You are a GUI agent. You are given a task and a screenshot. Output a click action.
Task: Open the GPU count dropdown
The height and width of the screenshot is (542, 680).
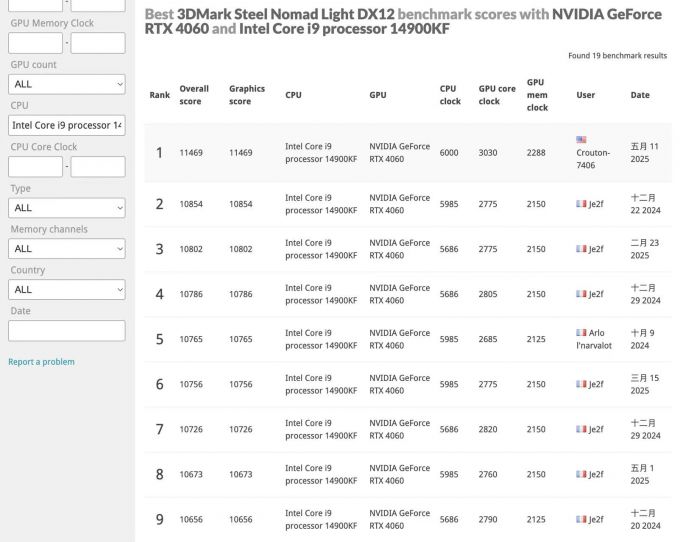coord(67,84)
